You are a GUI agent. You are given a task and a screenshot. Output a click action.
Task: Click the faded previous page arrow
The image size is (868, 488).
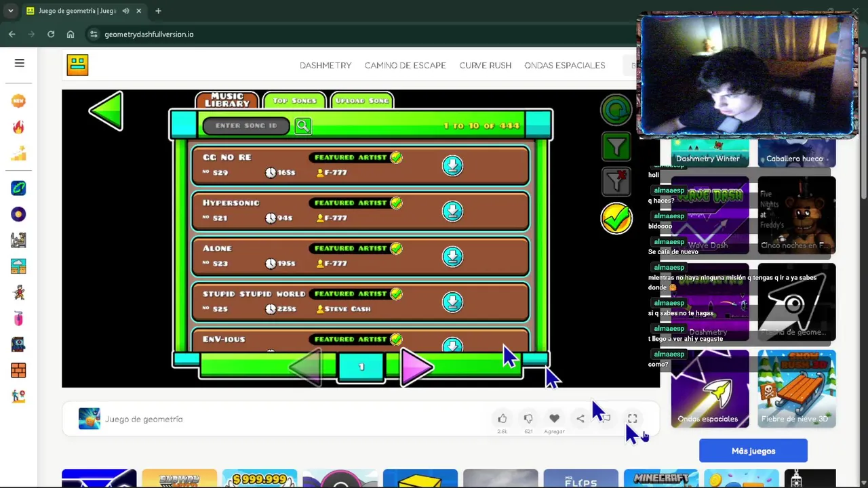307,367
